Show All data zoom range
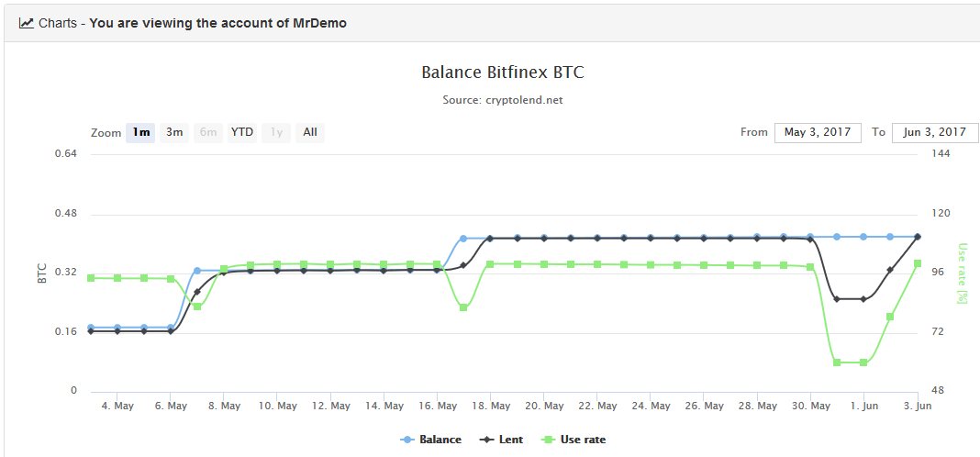980x457 pixels. pos(310,132)
